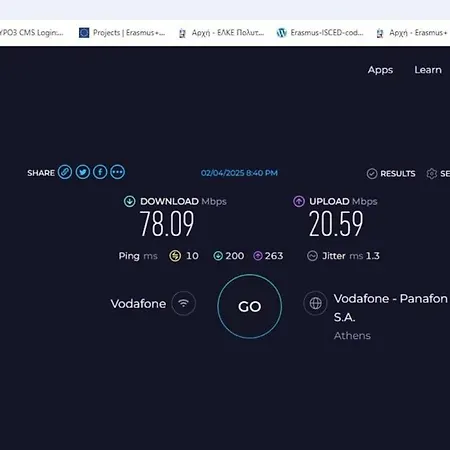Click the server globe icon

pyautogui.click(x=315, y=303)
